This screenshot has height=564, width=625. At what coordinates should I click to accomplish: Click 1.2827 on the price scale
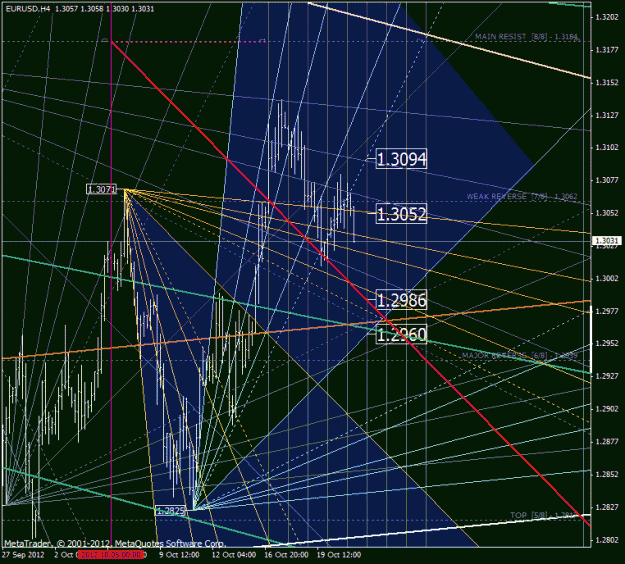607,507
